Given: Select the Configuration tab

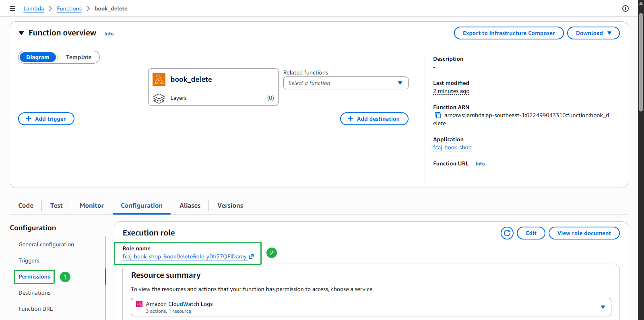Looking at the screenshot, I should coord(142,205).
